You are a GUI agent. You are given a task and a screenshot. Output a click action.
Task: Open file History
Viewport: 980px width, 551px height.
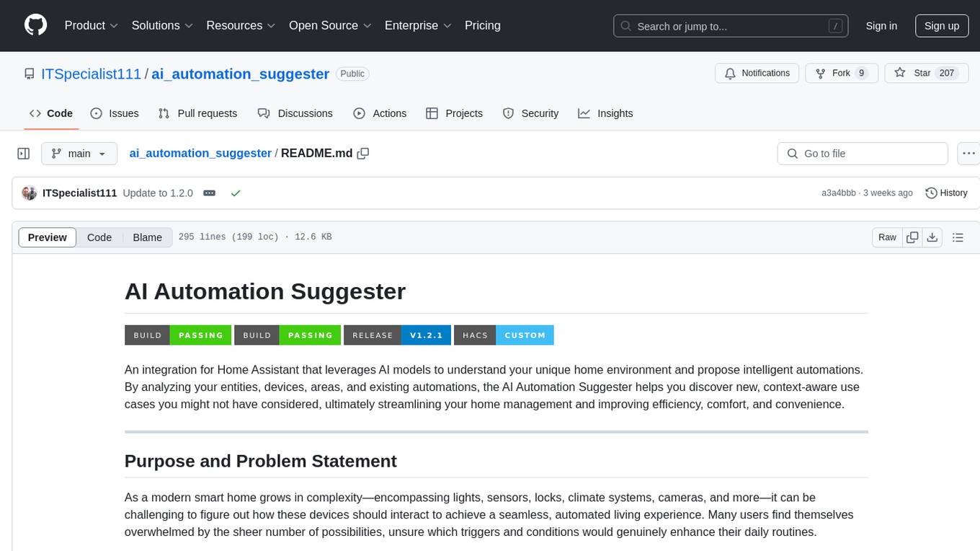coord(946,193)
